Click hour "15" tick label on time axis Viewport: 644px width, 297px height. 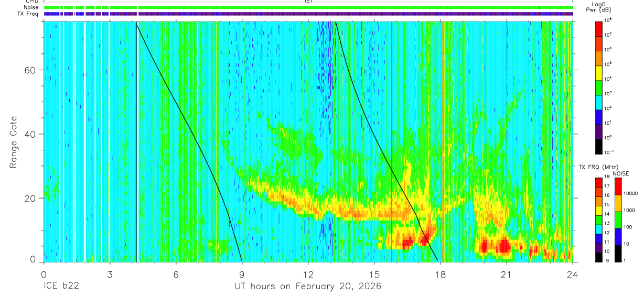[374, 274]
